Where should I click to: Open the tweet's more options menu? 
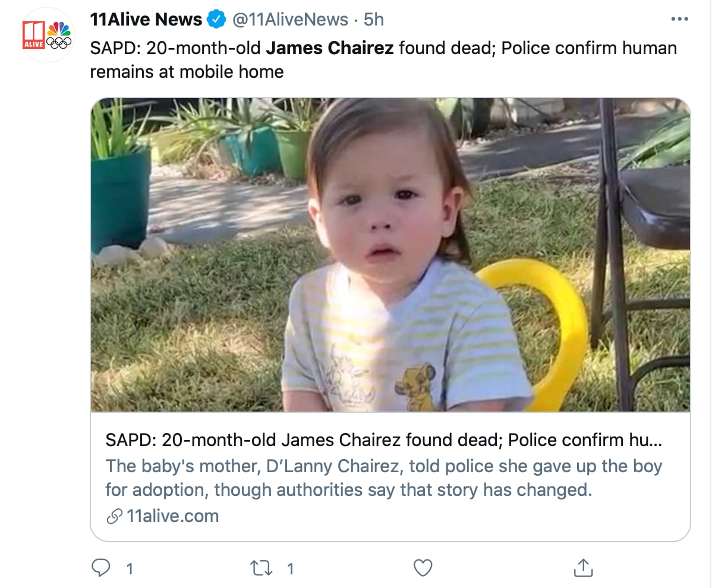[x=679, y=20]
